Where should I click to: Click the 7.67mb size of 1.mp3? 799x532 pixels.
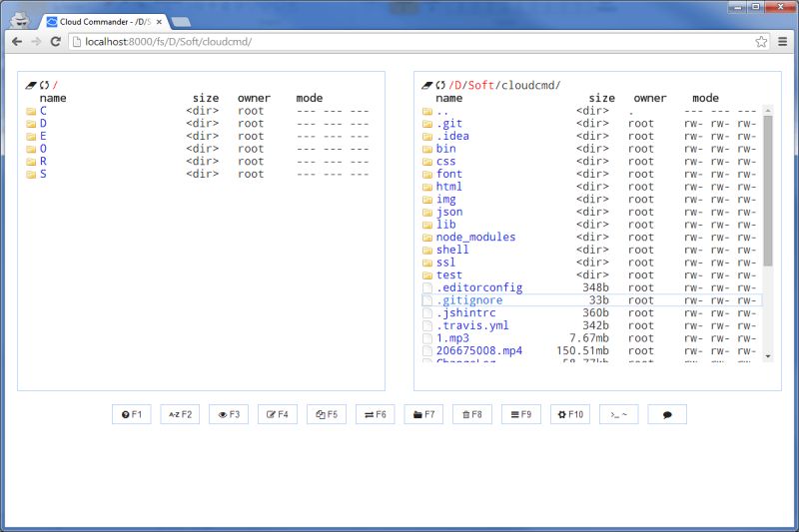coord(589,338)
